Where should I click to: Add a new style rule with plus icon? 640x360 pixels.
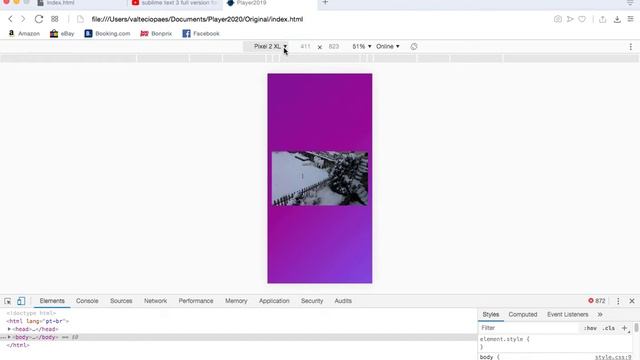[624, 328]
